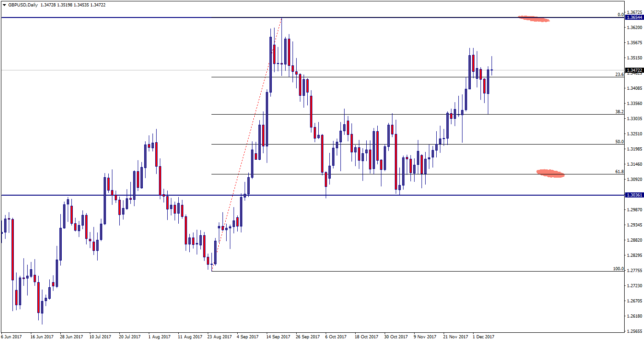Click the blue 1.30361 price tag
644x342 pixels.
point(634,195)
